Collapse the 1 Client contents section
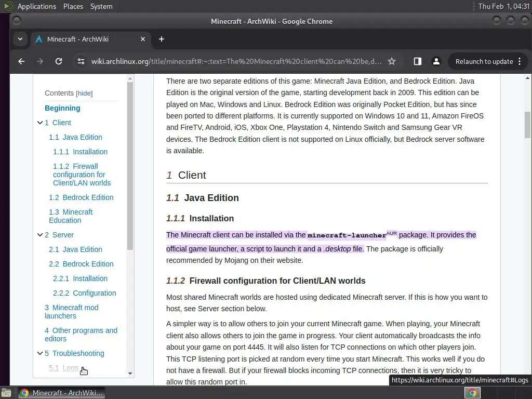 coord(39,123)
